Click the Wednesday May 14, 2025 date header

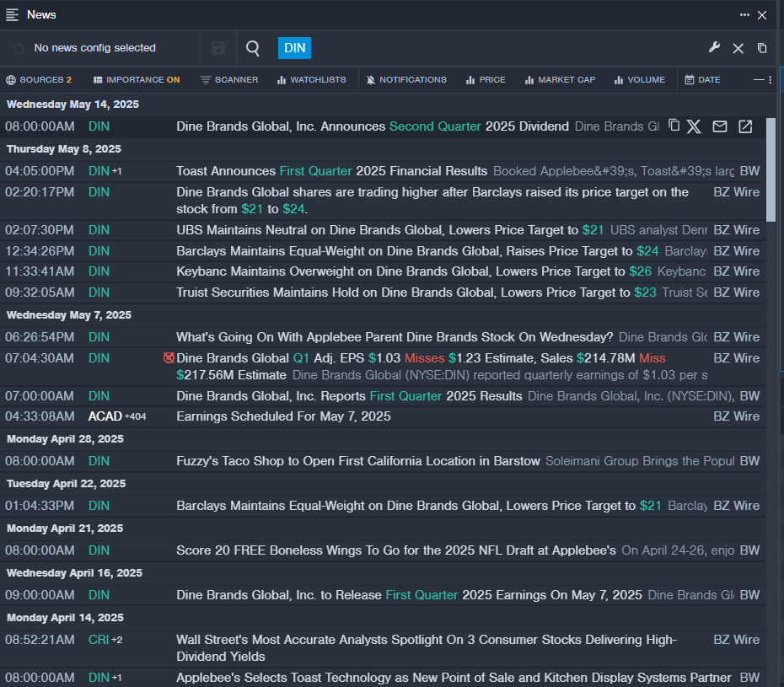click(x=73, y=105)
